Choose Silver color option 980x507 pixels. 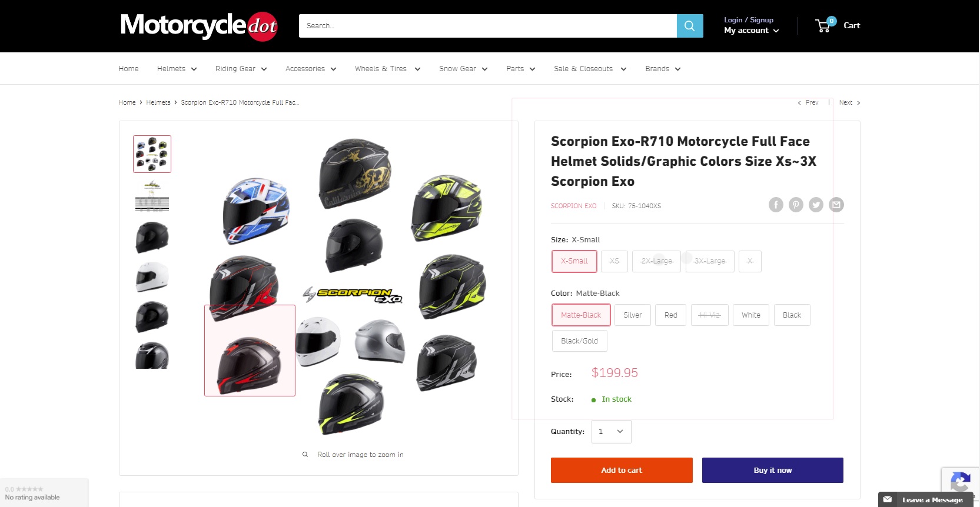633,315
